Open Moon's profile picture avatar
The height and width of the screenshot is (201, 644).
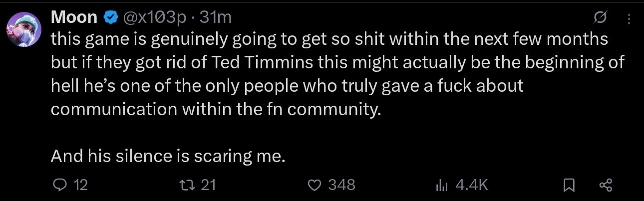[x=21, y=29]
